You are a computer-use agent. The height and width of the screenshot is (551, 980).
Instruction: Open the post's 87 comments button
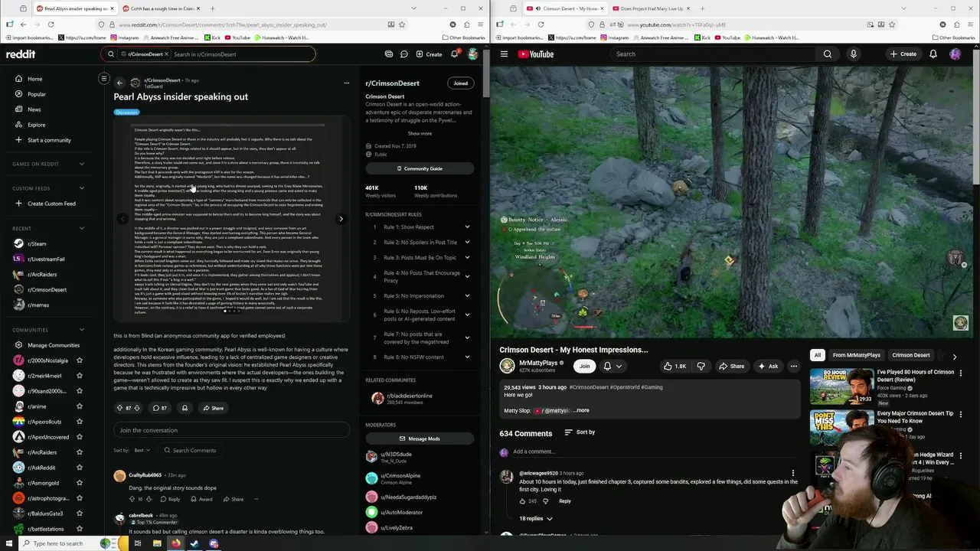(159, 408)
